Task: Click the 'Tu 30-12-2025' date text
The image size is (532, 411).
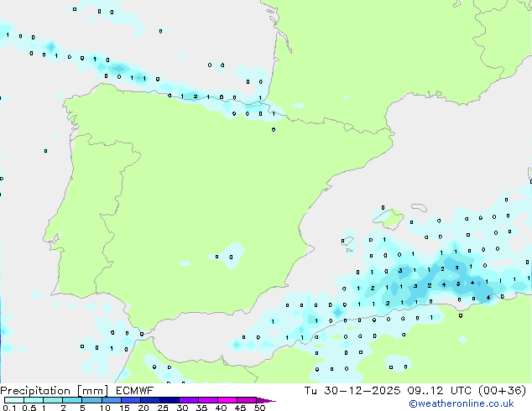Action: (352, 391)
